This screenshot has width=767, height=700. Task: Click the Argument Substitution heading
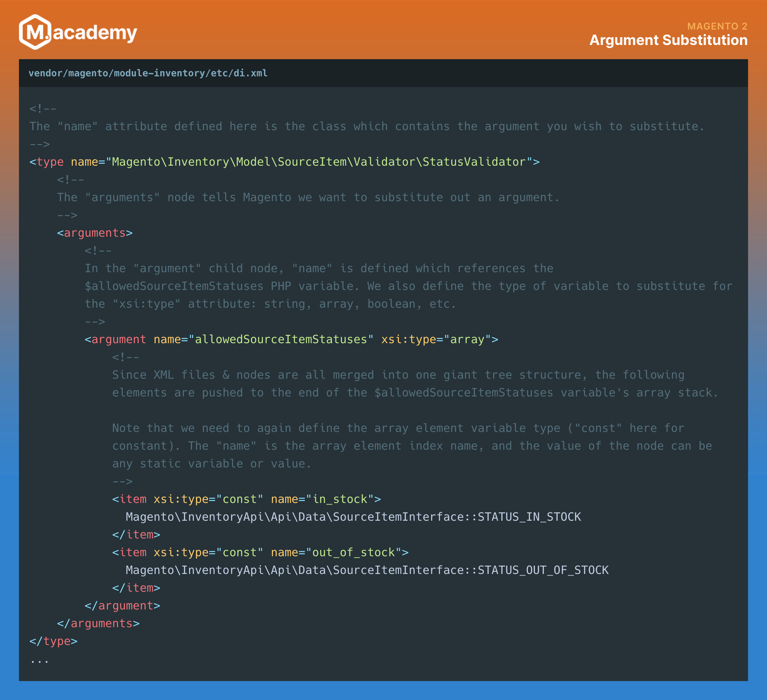668,40
